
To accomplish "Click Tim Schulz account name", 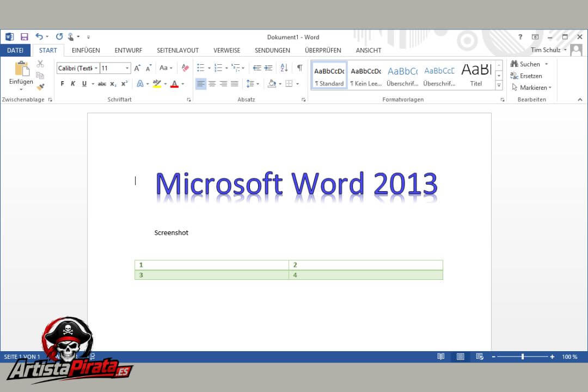I will (x=546, y=50).
